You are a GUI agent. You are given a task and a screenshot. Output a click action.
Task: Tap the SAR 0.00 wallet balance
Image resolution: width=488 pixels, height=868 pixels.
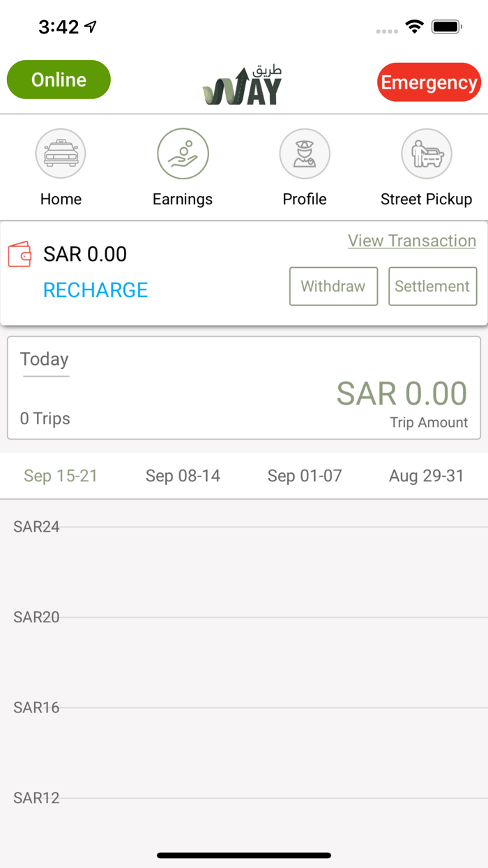coord(85,254)
